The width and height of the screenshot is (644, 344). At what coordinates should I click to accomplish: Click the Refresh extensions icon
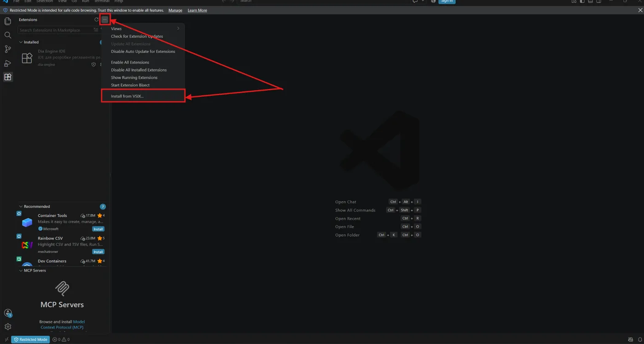tap(97, 20)
